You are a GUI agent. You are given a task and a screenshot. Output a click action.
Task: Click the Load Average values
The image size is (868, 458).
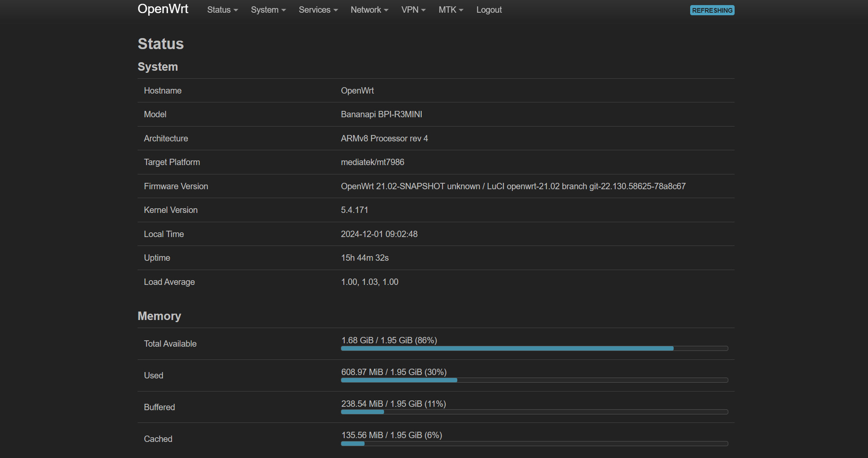pyautogui.click(x=369, y=282)
